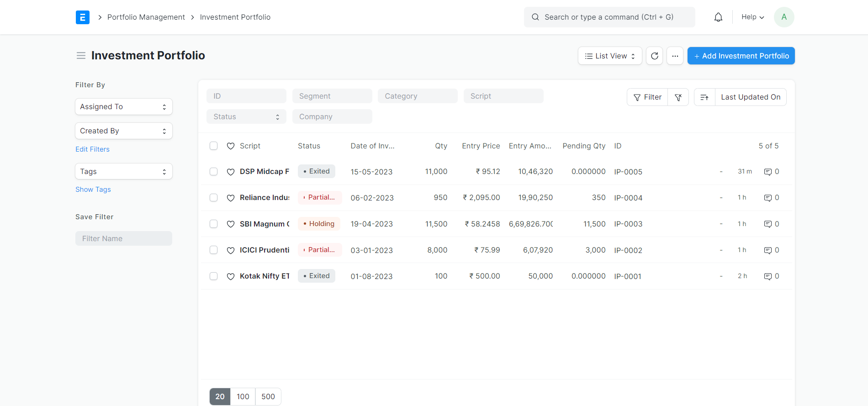
Task: Open the SBI Magnum record
Action: pyautogui.click(x=265, y=224)
